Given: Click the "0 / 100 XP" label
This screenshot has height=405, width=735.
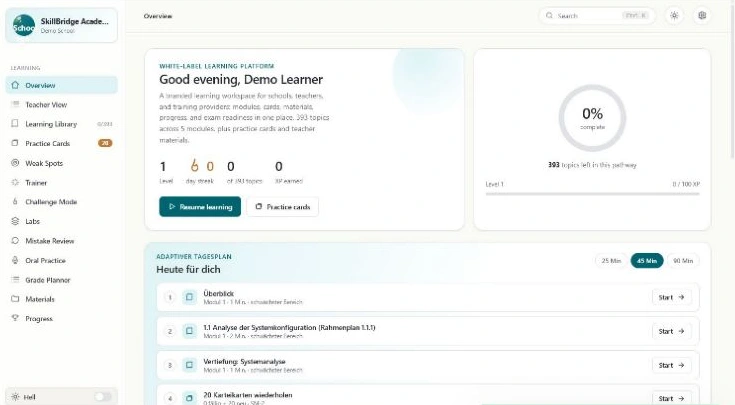Looking at the screenshot, I should [x=686, y=184].
